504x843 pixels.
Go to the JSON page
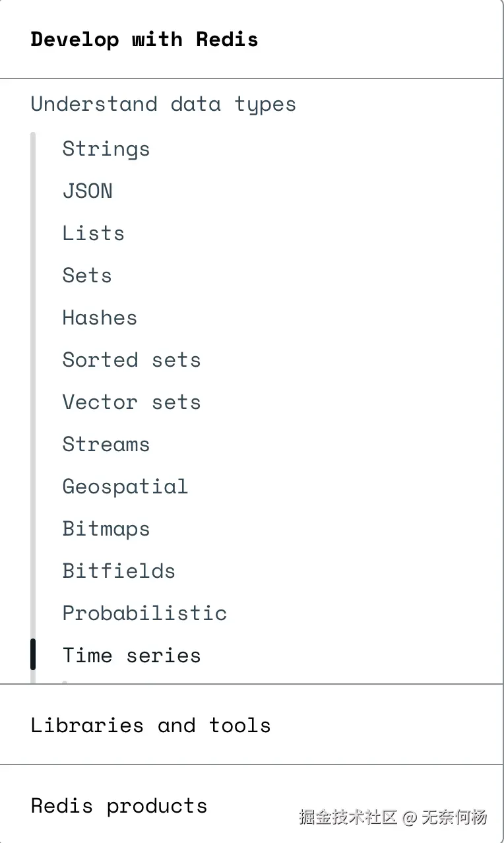coord(87,191)
